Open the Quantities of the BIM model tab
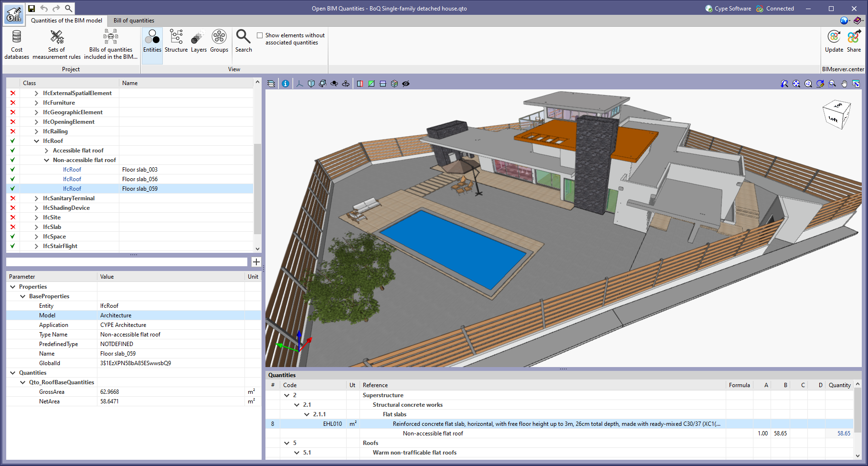868x466 pixels. [66, 20]
